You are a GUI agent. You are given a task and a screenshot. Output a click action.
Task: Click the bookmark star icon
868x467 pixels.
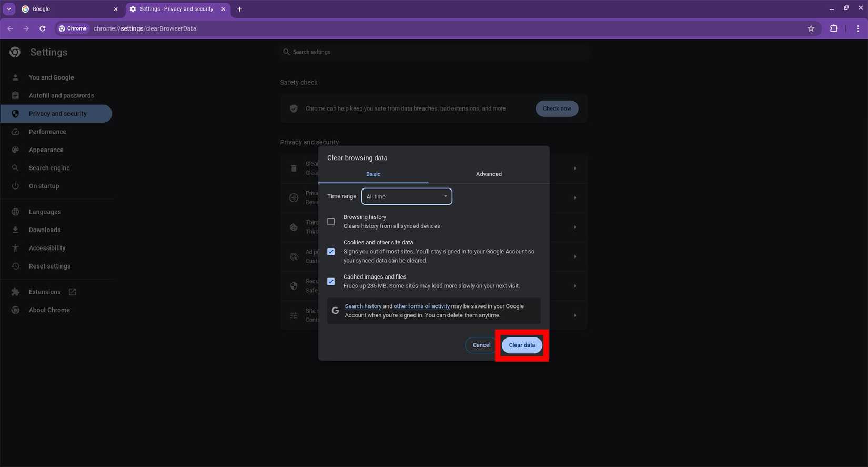(x=811, y=28)
